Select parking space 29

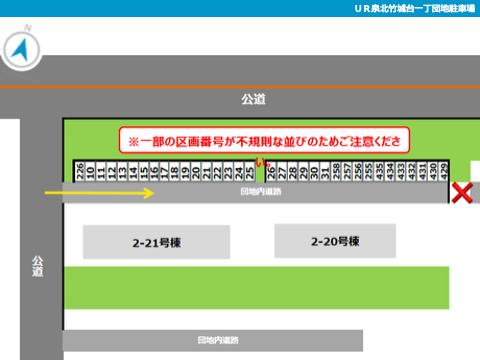pyautogui.click(x=303, y=171)
